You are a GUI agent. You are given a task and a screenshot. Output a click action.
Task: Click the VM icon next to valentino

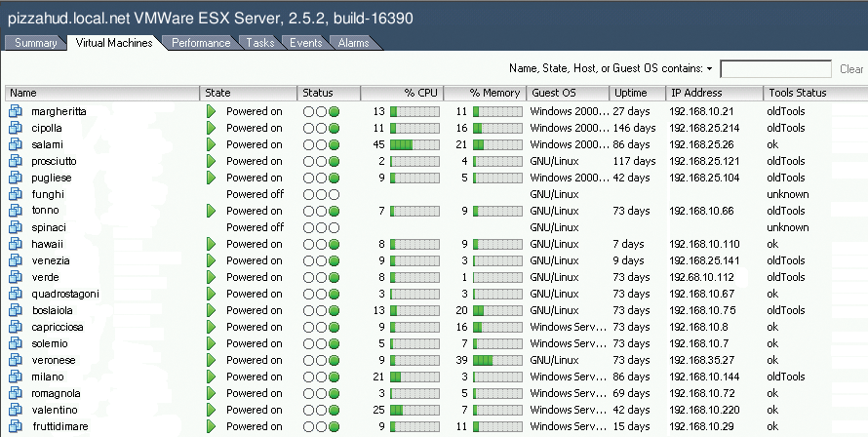pos(16,410)
